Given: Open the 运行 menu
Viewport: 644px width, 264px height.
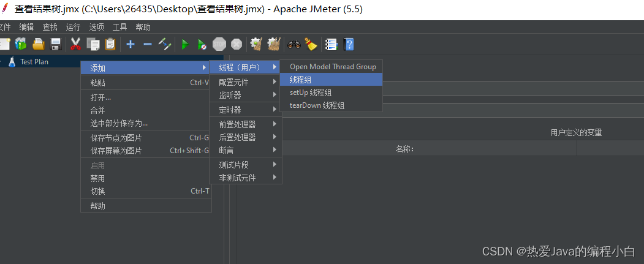Looking at the screenshot, I should point(74,27).
